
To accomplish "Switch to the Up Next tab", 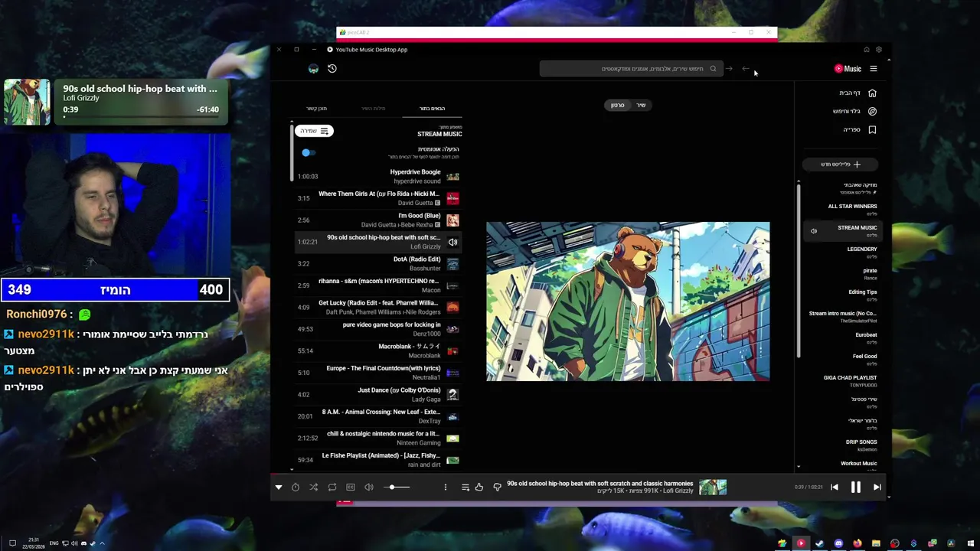I will pyautogui.click(x=432, y=108).
